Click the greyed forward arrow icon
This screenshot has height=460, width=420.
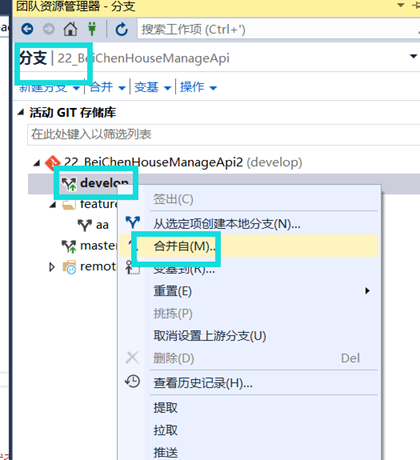click(49, 29)
